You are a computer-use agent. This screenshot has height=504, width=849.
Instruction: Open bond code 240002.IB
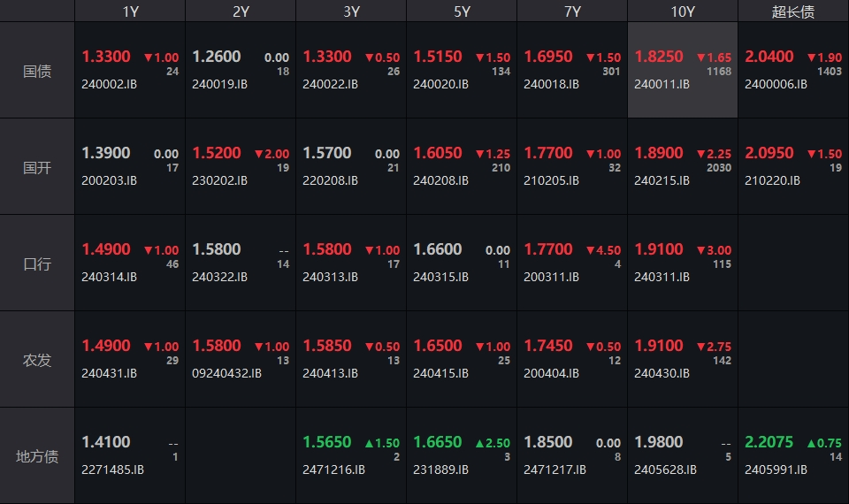(x=109, y=85)
